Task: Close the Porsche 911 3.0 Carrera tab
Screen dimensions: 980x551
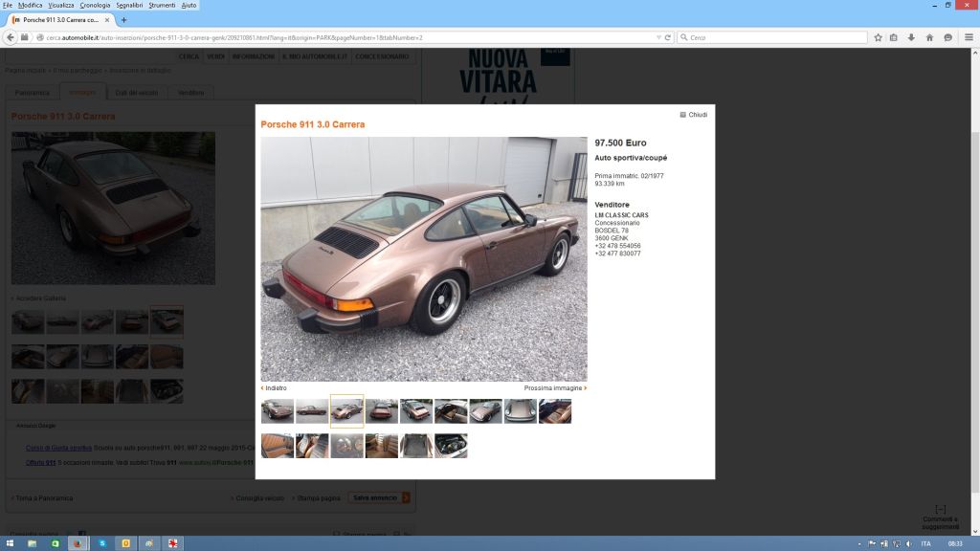Action: [x=107, y=20]
